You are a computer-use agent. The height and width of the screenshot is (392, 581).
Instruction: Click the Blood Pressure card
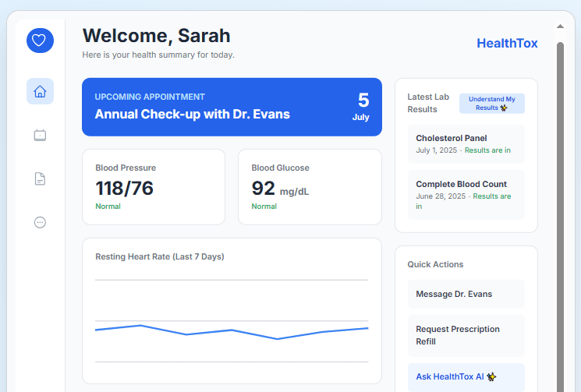click(154, 187)
